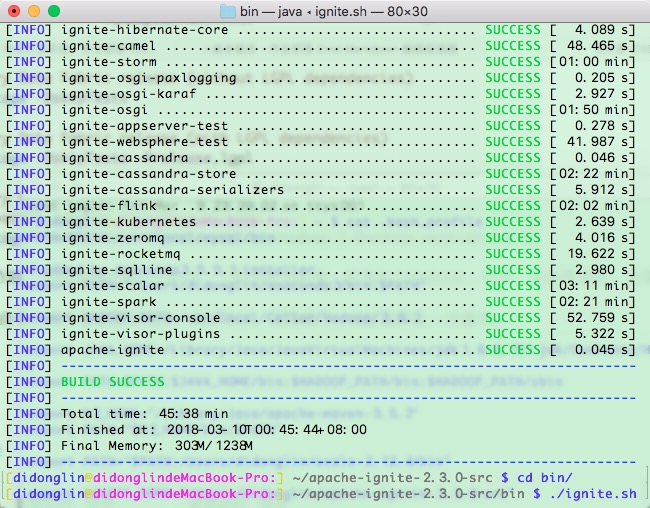Click the 'ignite-flink' module name

[x=109, y=206]
